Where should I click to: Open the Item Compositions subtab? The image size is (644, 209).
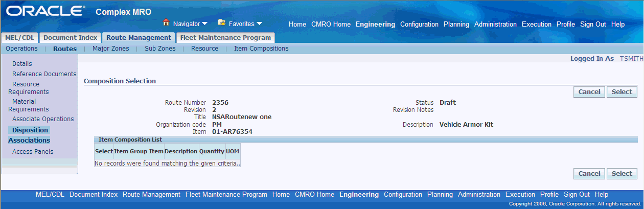(261, 49)
